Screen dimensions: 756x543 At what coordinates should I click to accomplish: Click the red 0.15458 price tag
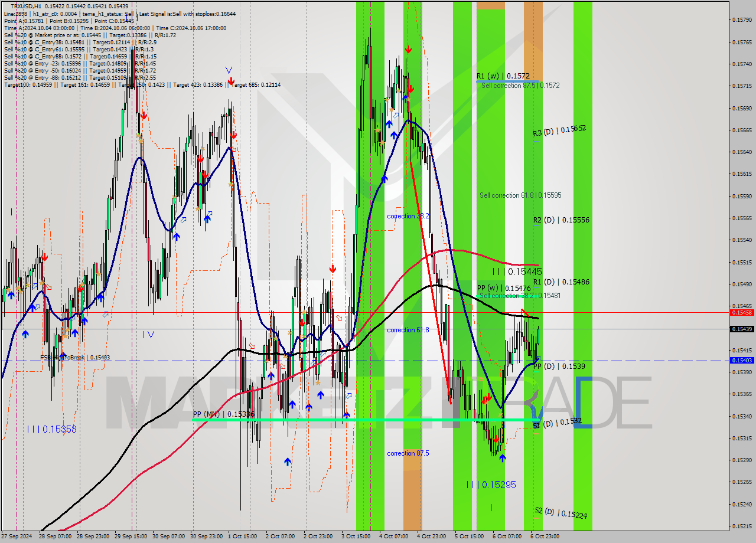tap(741, 312)
